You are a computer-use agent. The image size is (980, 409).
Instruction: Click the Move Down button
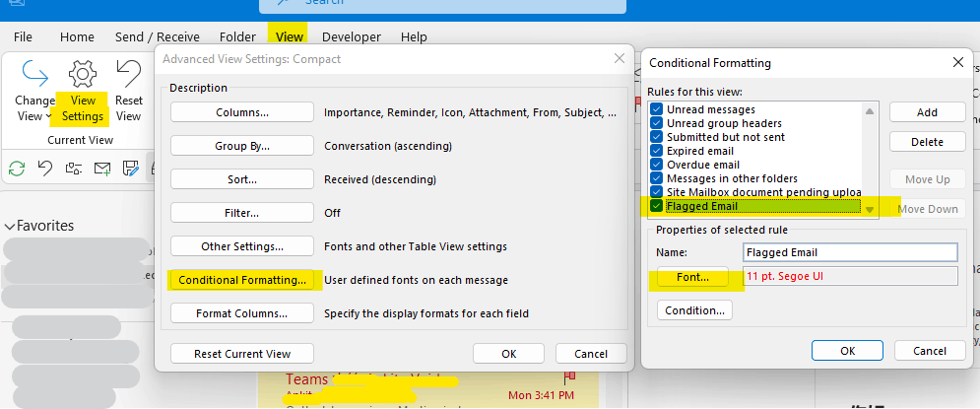pos(927,209)
